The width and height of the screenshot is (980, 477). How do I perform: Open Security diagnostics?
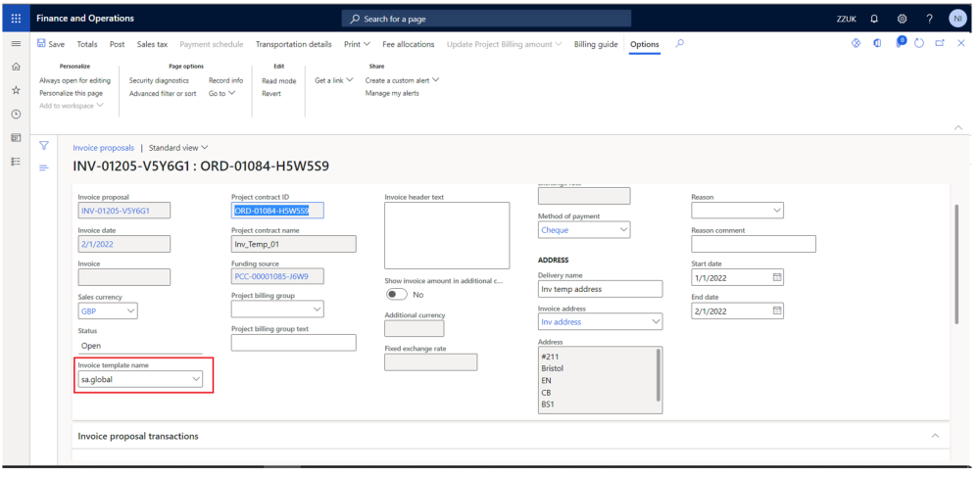tap(159, 80)
